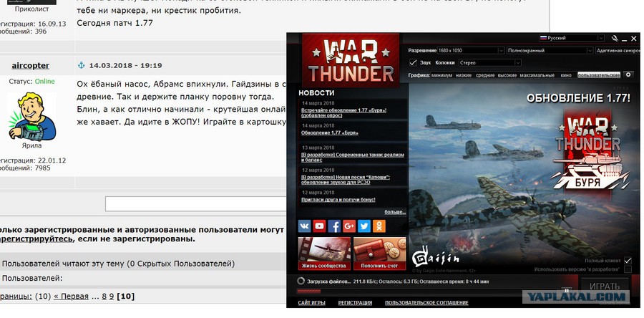Open the РЕГИСТРАЦИЯ link in launcher
Screen dimensions: 644x318
[x=355, y=303]
